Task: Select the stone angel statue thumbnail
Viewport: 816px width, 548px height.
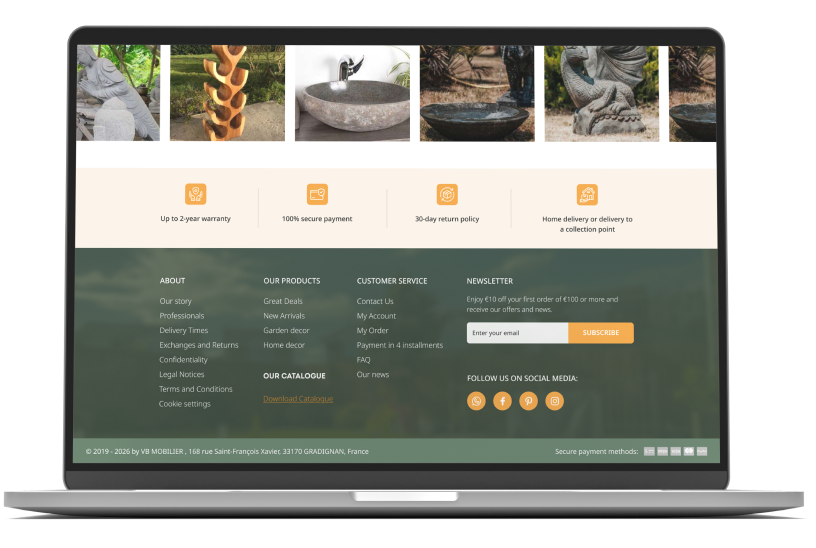Action: (119, 93)
